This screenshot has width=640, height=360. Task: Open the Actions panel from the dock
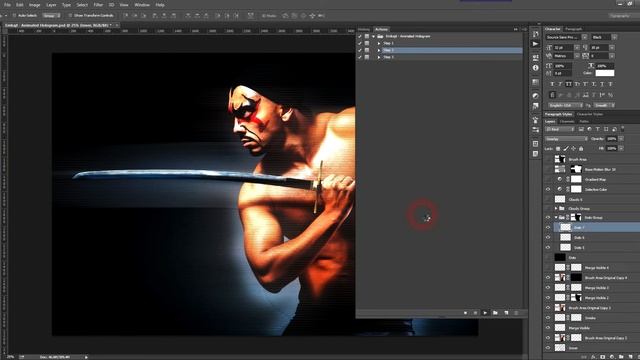(x=536, y=44)
